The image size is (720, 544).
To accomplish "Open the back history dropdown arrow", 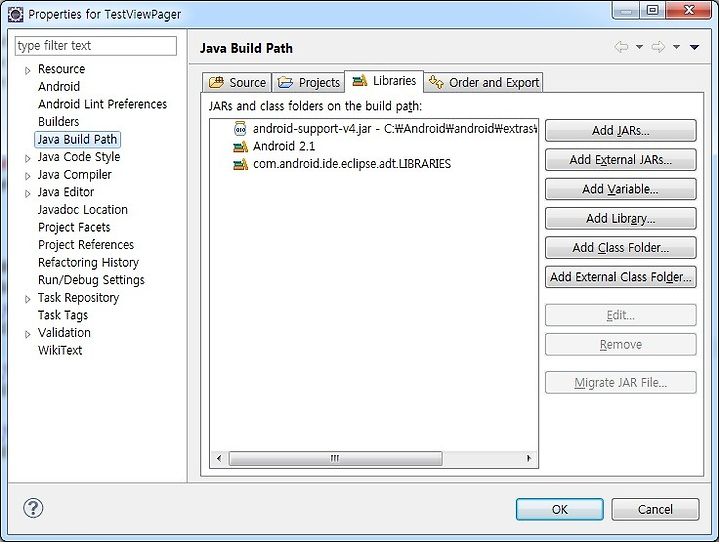I will pos(639,47).
